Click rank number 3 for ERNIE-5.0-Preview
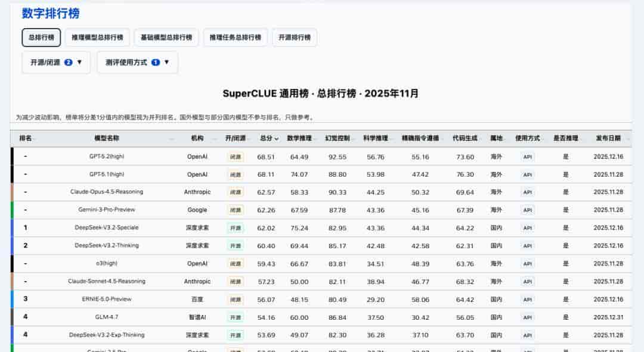The height and width of the screenshot is (352, 644). (26, 299)
